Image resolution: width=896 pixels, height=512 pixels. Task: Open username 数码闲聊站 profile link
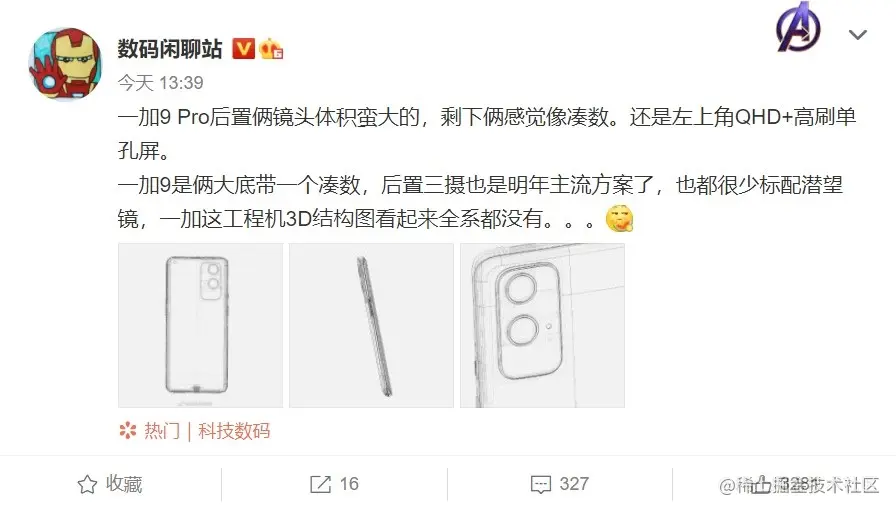click(170, 49)
